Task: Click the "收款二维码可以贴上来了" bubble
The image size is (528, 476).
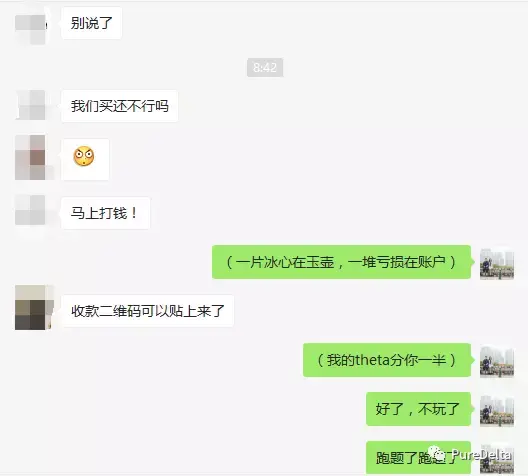Action: point(147,311)
